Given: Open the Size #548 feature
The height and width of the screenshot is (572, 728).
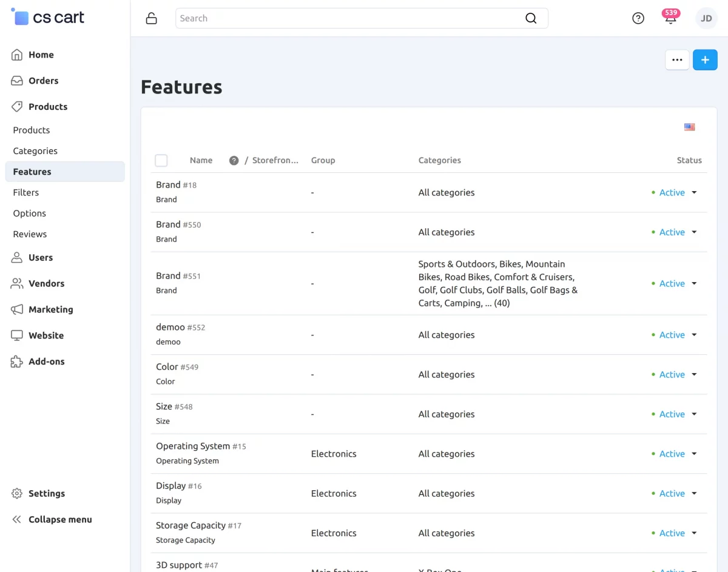Looking at the screenshot, I should coord(164,406).
